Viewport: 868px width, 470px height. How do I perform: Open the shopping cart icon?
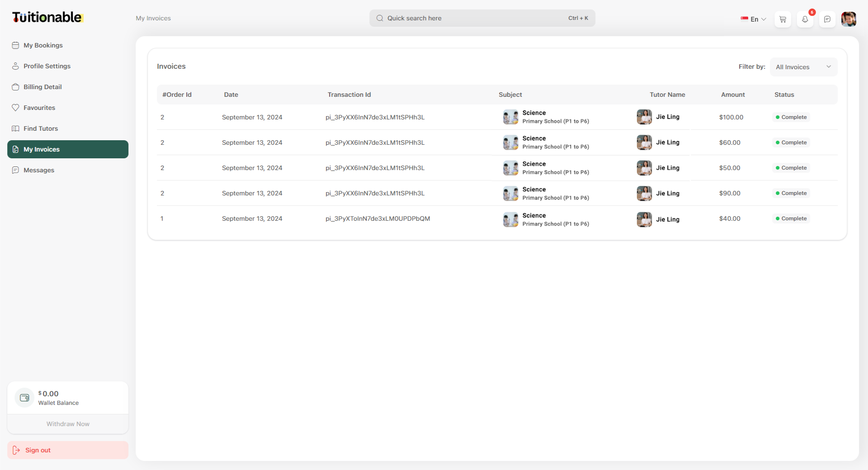point(783,19)
